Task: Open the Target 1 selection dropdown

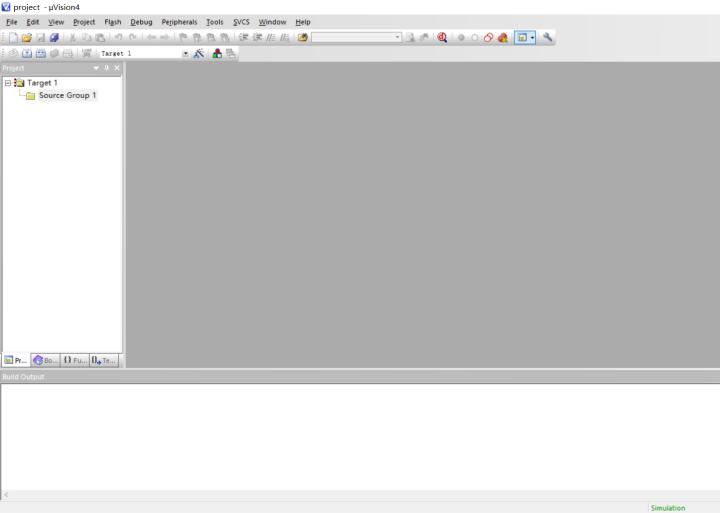Action: click(185, 54)
